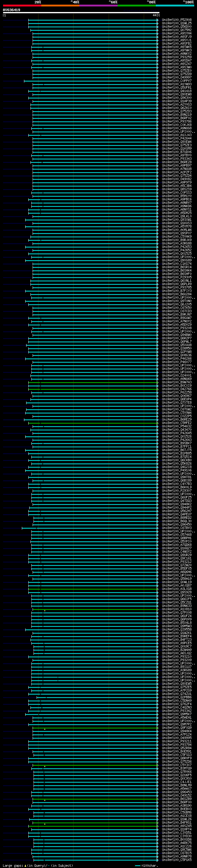Select hit UniRef100_P54632
This screenshot has width=197, height=868.
[176, 426]
